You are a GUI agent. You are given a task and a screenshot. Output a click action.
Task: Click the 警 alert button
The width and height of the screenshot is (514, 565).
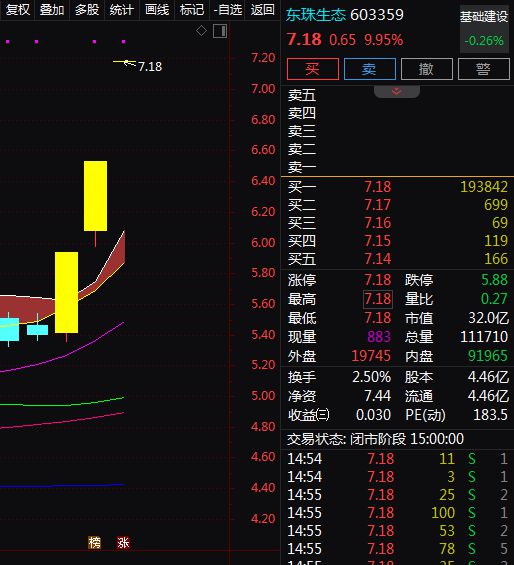coord(483,68)
